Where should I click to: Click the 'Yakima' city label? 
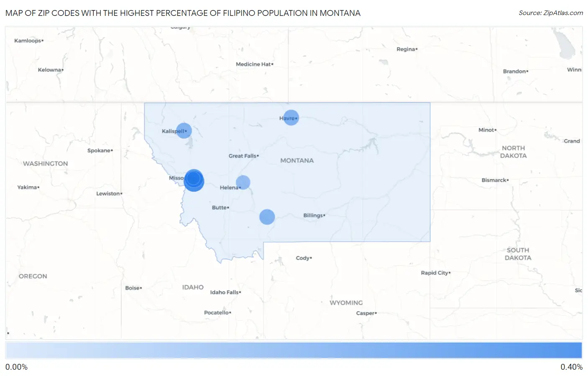pos(28,187)
